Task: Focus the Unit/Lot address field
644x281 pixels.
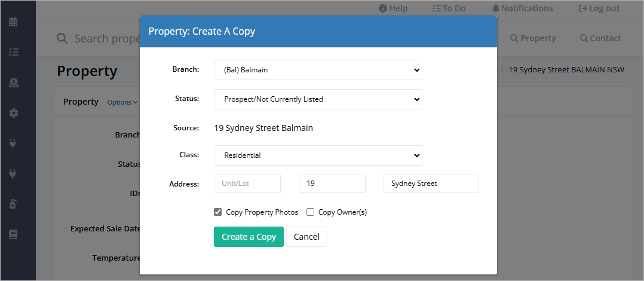Action: coord(247,184)
